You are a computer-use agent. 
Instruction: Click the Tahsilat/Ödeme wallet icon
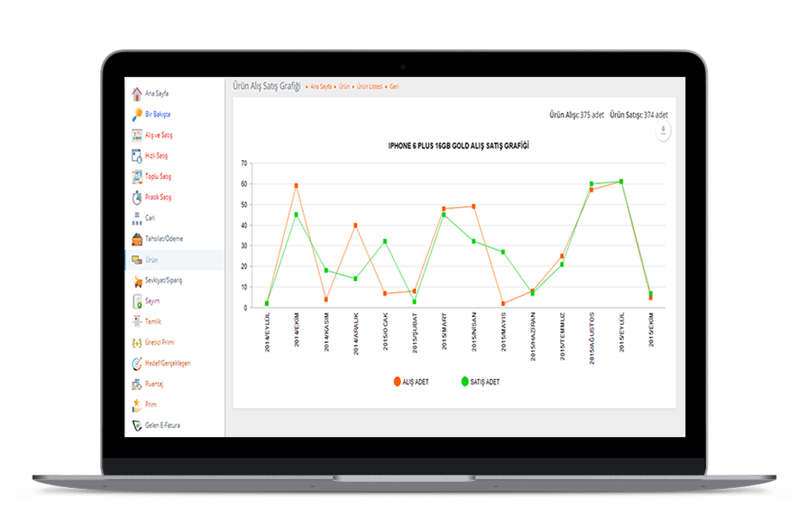point(137,239)
